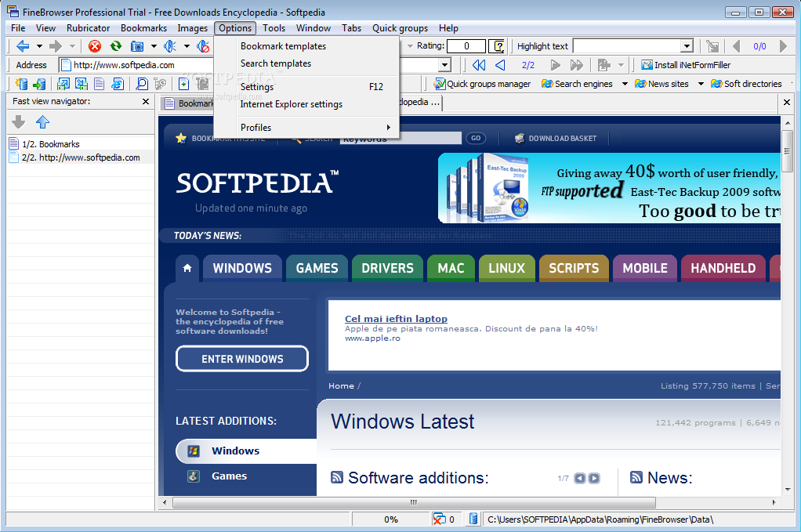Open the camera snapshot dropdown arrow

click(x=154, y=46)
